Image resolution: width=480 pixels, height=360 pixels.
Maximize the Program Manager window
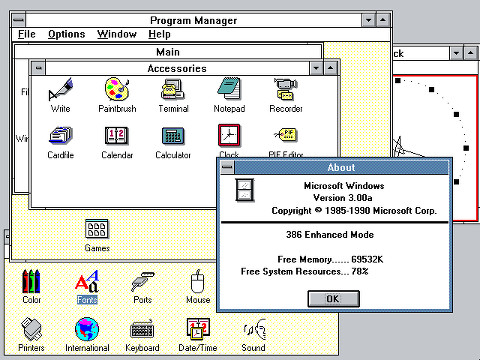pyautogui.click(x=383, y=20)
